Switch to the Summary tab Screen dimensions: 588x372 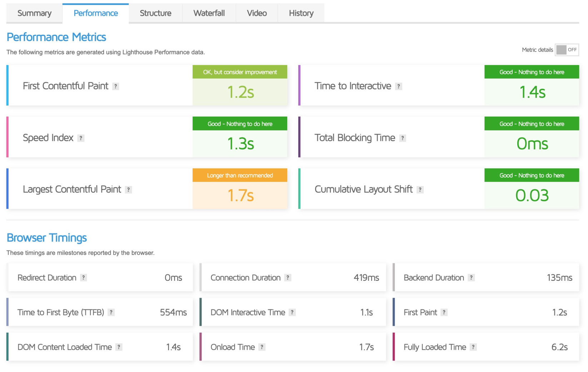(x=34, y=13)
